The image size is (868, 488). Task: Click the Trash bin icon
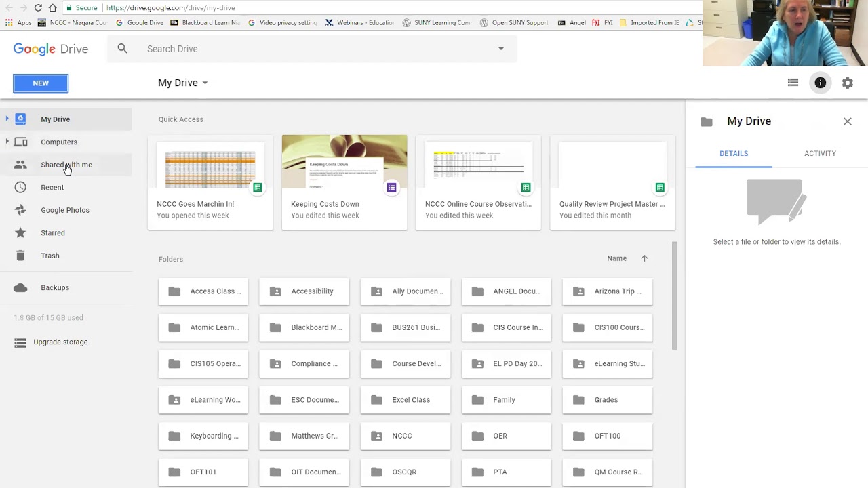20,256
